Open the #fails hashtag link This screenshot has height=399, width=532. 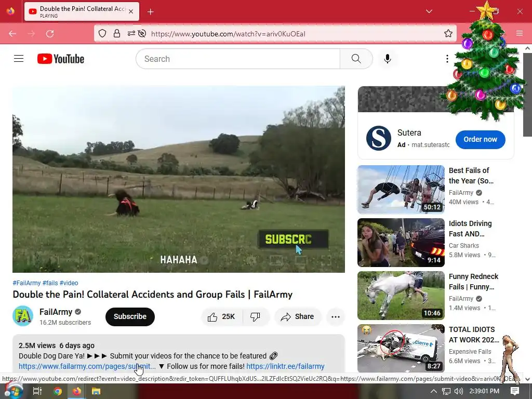click(50, 283)
